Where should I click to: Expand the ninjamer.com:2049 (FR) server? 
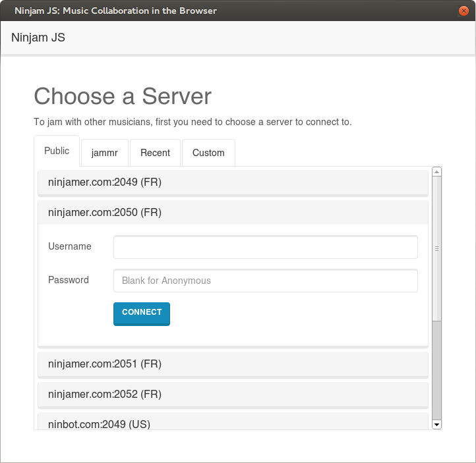pos(233,182)
